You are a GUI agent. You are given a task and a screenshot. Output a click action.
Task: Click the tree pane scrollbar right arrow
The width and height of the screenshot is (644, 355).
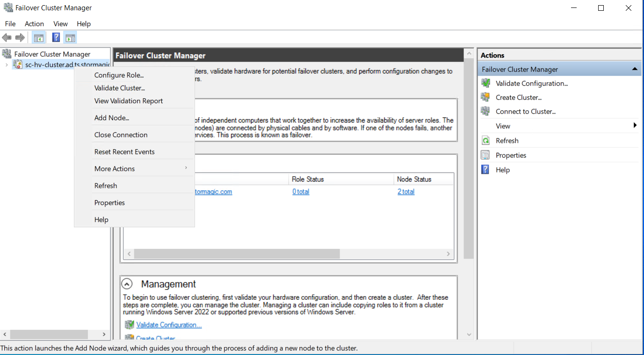click(x=104, y=334)
